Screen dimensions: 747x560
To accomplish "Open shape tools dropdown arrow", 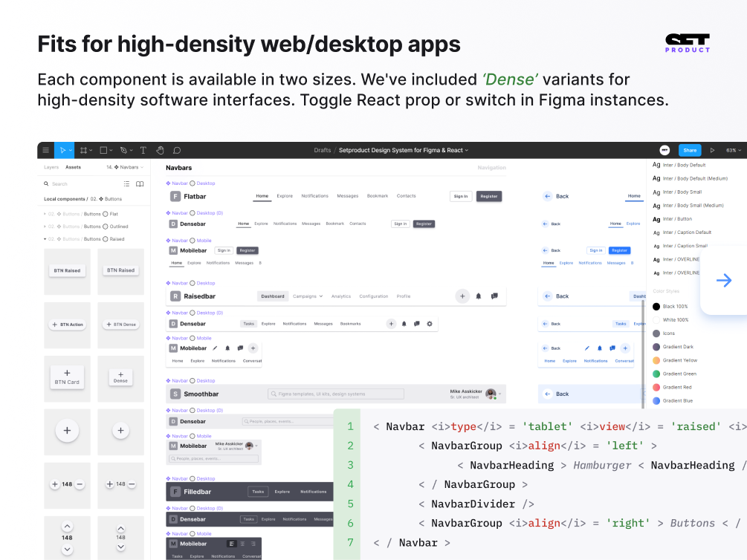I will click(111, 151).
